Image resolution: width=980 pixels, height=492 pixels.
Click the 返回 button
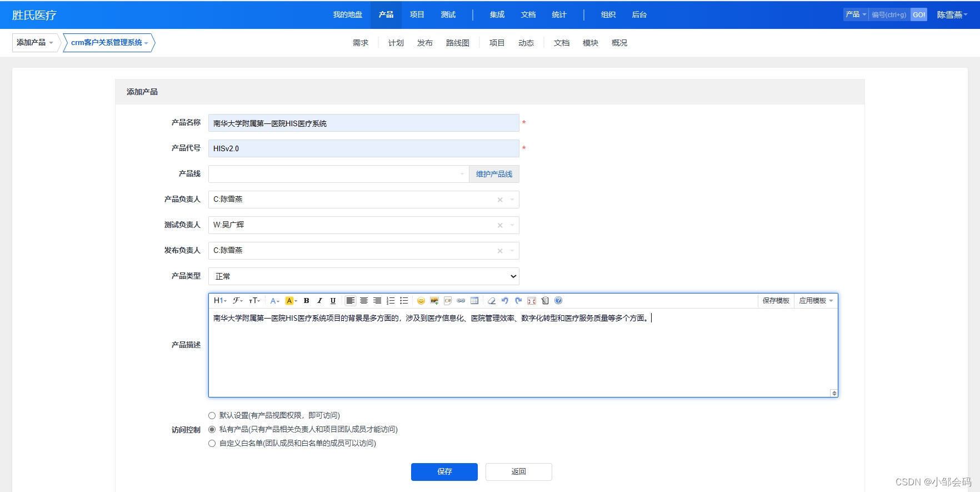click(x=519, y=471)
